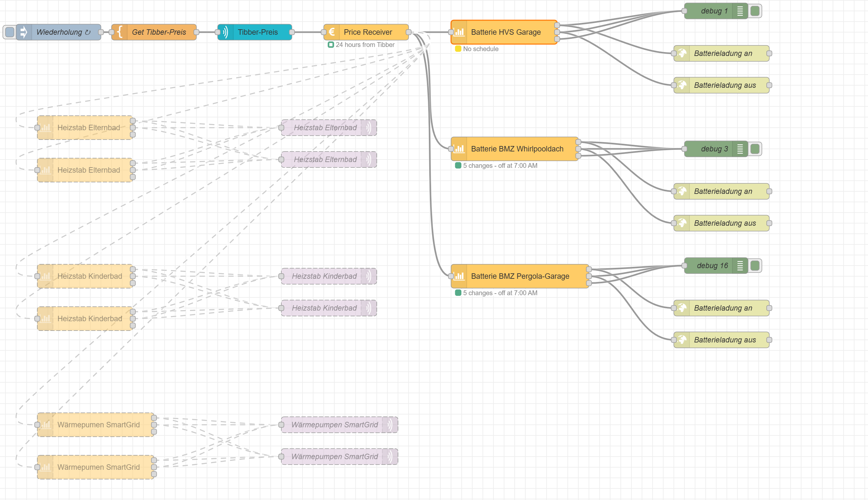The width and height of the screenshot is (868, 500).
Task: Click the euro icon on Price Receiver
Action: click(x=332, y=32)
